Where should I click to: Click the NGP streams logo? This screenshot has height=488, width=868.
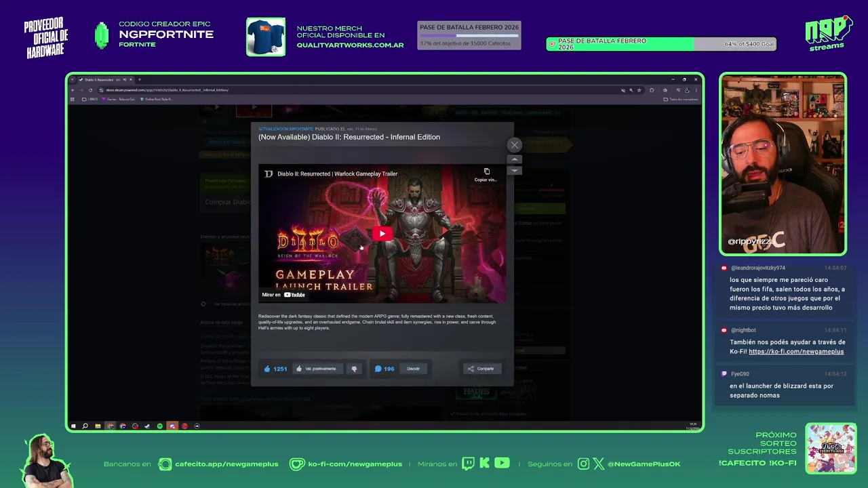[x=828, y=33]
